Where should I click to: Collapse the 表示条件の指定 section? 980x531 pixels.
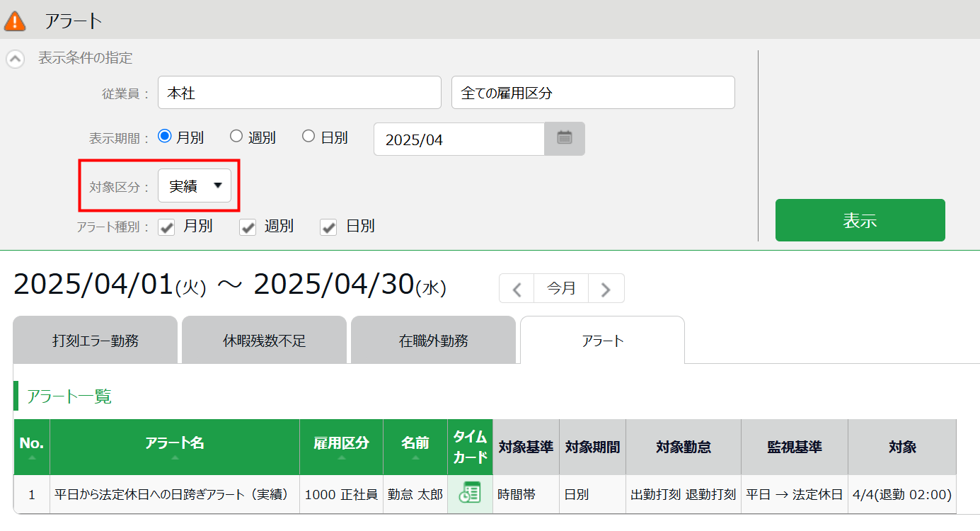coord(16,59)
